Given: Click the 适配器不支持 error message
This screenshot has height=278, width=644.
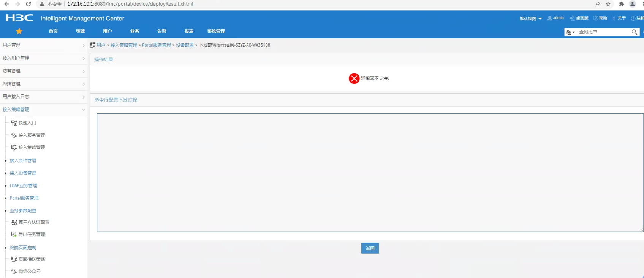Looking at the screenshot, I should pos(375,78).
